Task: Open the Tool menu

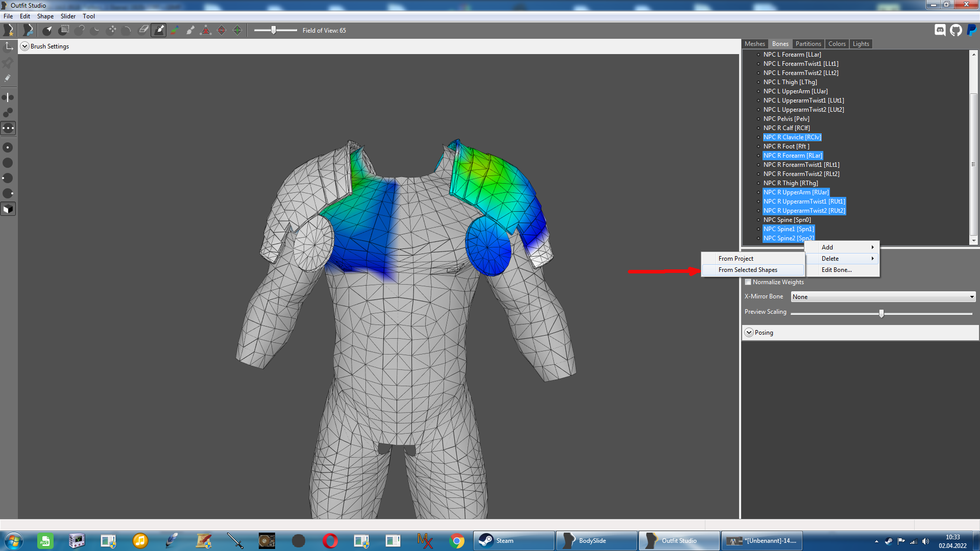Action: click(x=89, y=16)
